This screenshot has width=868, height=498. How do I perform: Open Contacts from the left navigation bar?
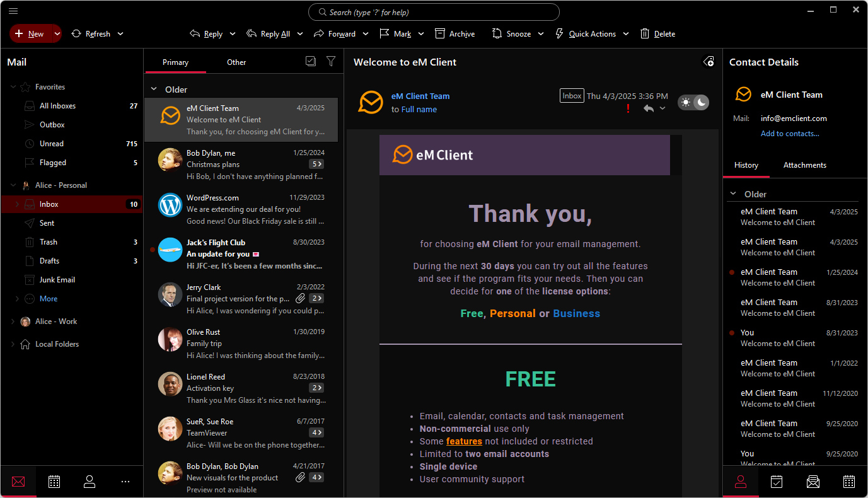click(x=90, y=482)
